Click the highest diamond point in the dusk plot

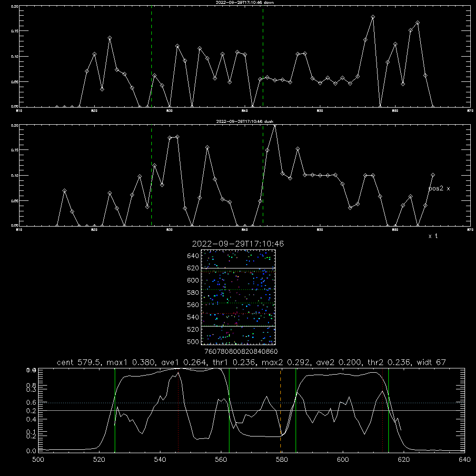click(x=275, y=125)
